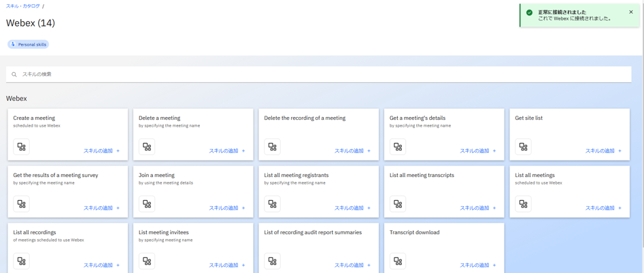This screenshot has height=273, width=644.
Task: Click the skill icon on List all recordings card
Action: [22, 261]
